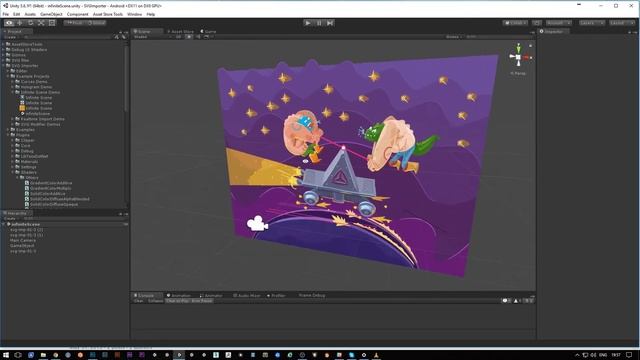Toggle scene audio in Scene view
This screenshot has width=640, height=360.
(198, 37)
